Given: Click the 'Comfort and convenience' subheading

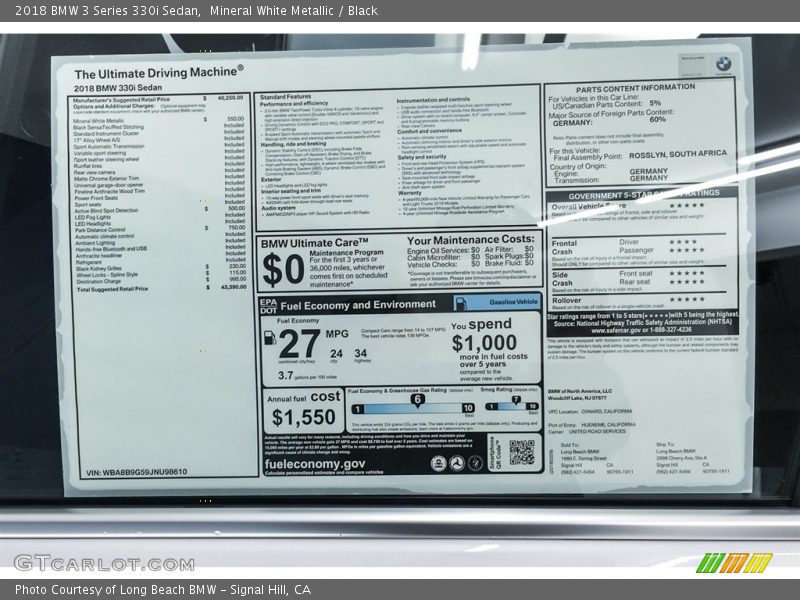Looking at the screenshot, I should (430, 131).
